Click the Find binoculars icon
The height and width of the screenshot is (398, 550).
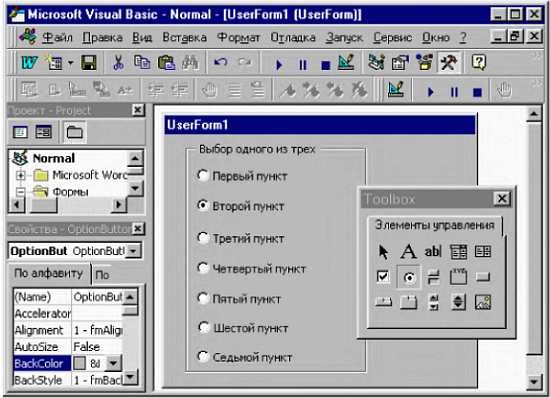pos(190,63)
